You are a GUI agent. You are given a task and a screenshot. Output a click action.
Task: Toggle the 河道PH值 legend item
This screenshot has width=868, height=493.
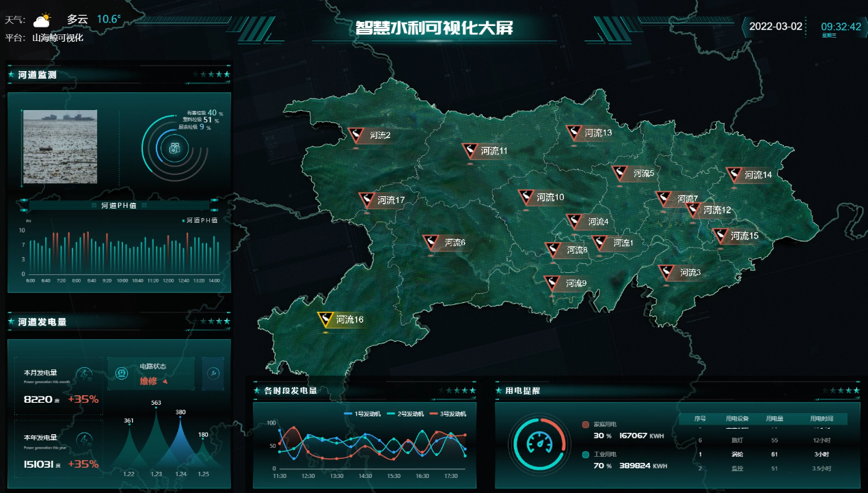click(x=200, y=220)
